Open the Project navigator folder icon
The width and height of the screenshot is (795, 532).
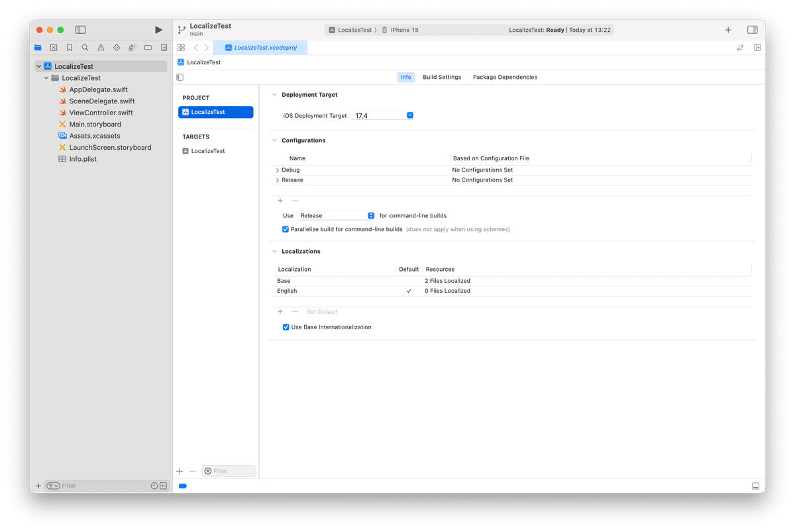(38, 48)
